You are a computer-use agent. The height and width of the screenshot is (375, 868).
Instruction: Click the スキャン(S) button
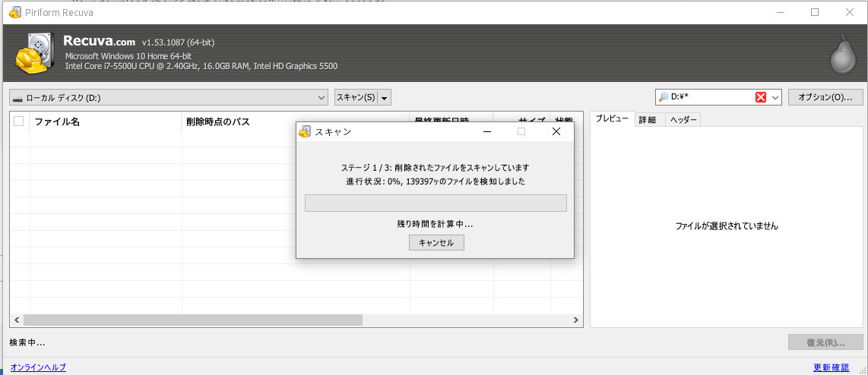(356, 97)
